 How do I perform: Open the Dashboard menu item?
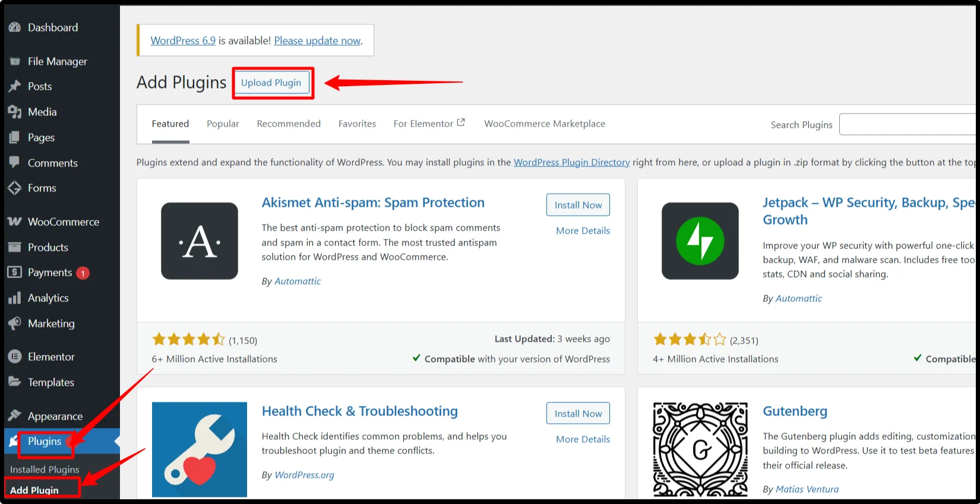pyautogui.click(x=53, y=27)
